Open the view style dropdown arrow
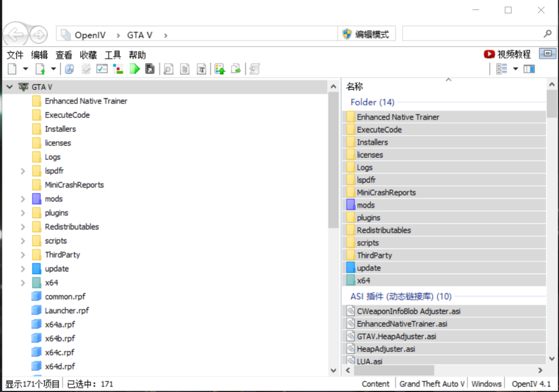The height and width of the screenshot is (392, 559). pos(515,69)
